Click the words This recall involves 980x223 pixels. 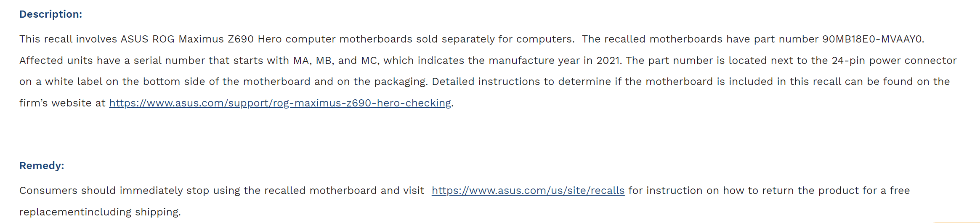point(68,39)
